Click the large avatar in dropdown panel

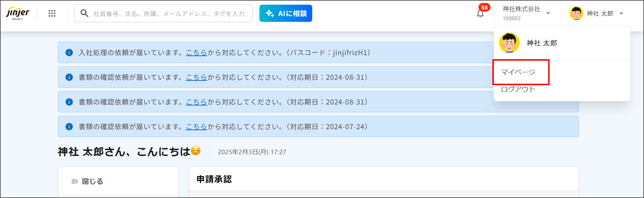click(x=509, y=43)
